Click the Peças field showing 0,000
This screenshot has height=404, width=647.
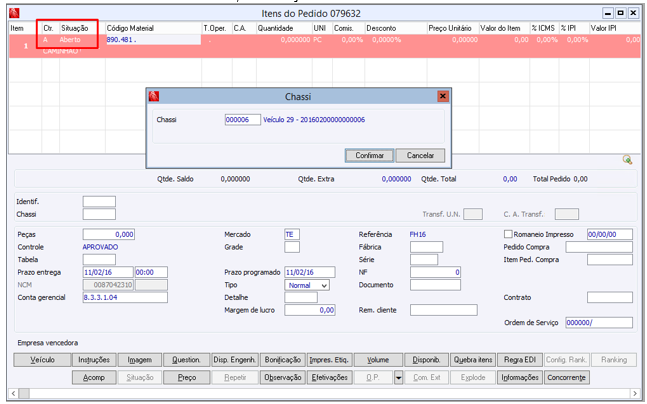coord(109,234)
